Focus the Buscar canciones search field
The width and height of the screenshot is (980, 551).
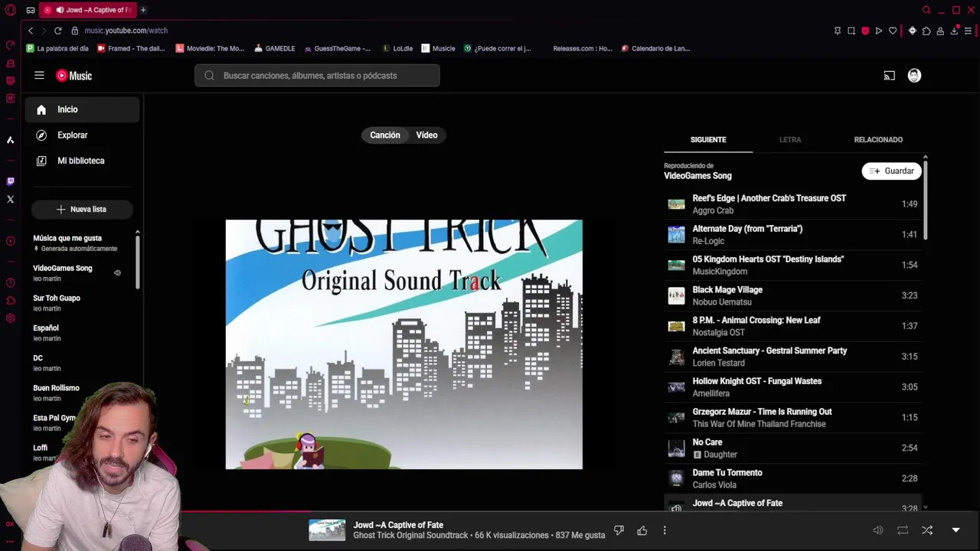point(317,76)
